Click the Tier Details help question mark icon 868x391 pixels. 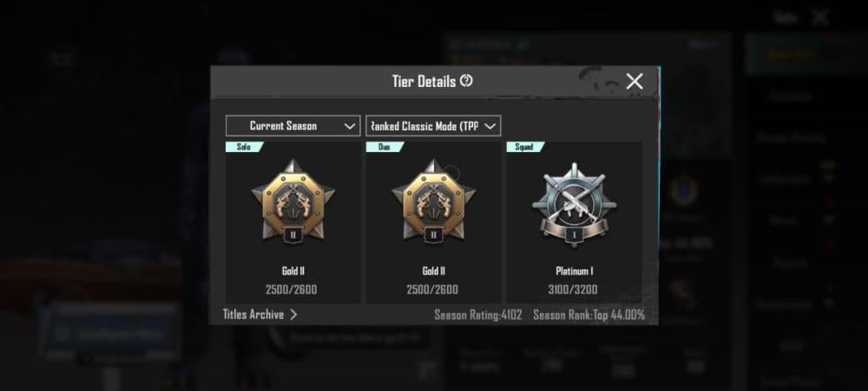point(467,81)
